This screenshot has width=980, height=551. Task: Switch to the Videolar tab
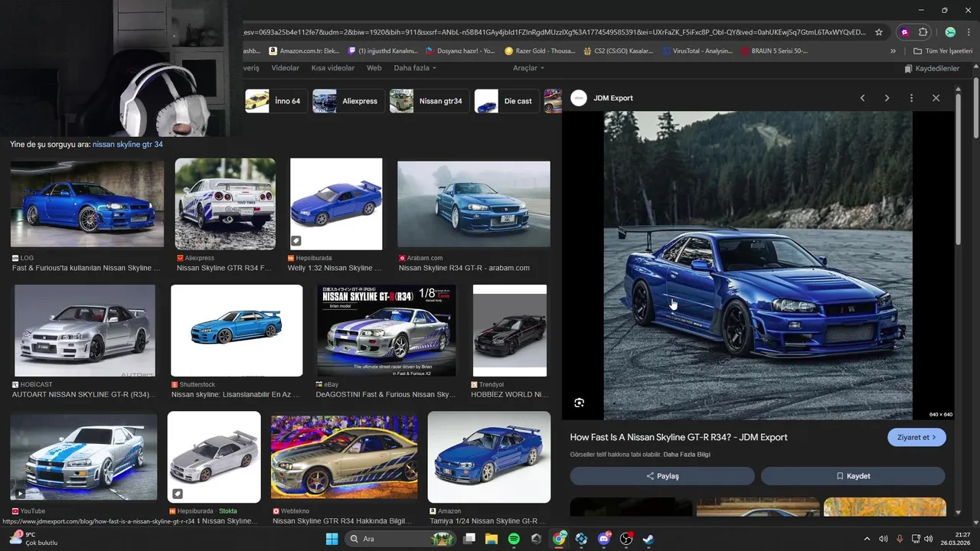click(x=286, y=68)
